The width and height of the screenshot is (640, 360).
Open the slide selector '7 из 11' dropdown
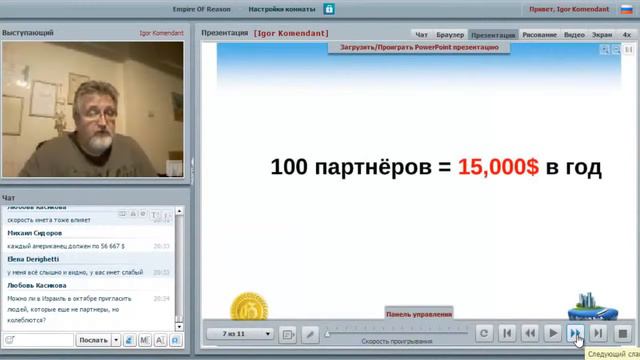tap(240, 333)
